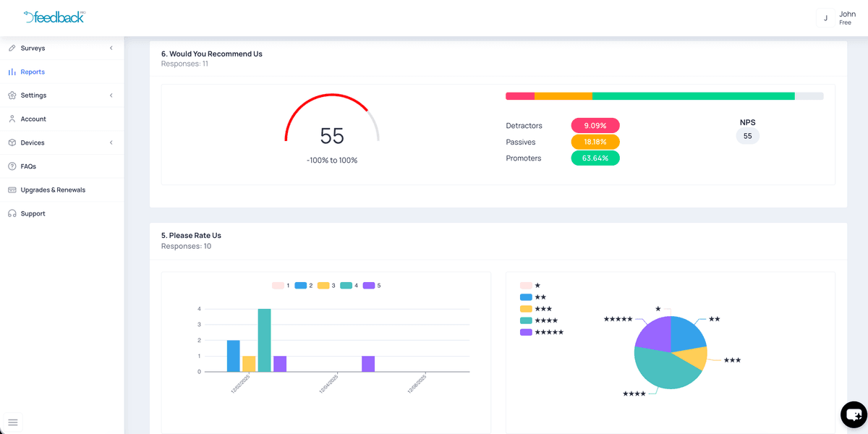The image size is (868, 434).
Task: Click the Upgrades & Renewals card icon
Action: click(12, 190)
